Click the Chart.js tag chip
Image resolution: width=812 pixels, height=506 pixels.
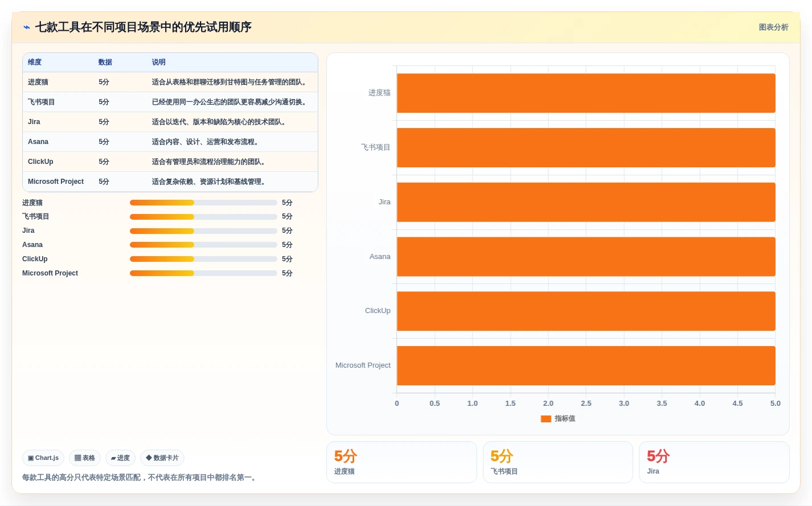pos(43,458)
